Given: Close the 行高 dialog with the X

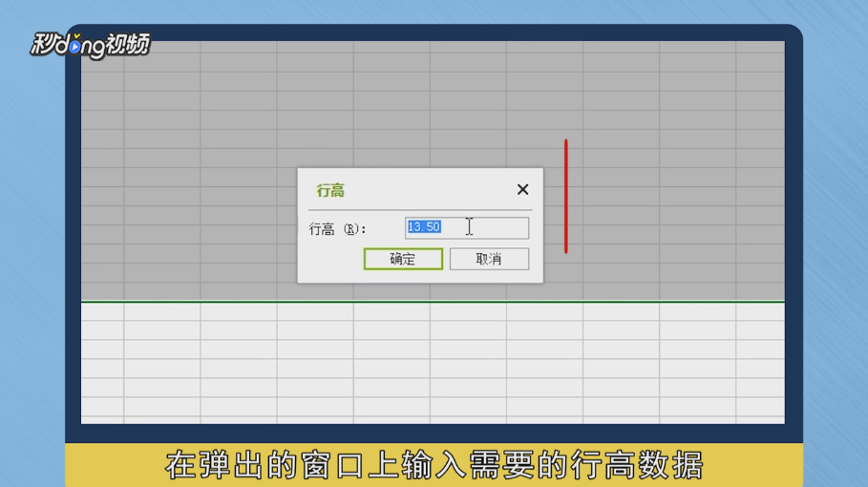Looking at the screenshot, I should pos(522,190).
